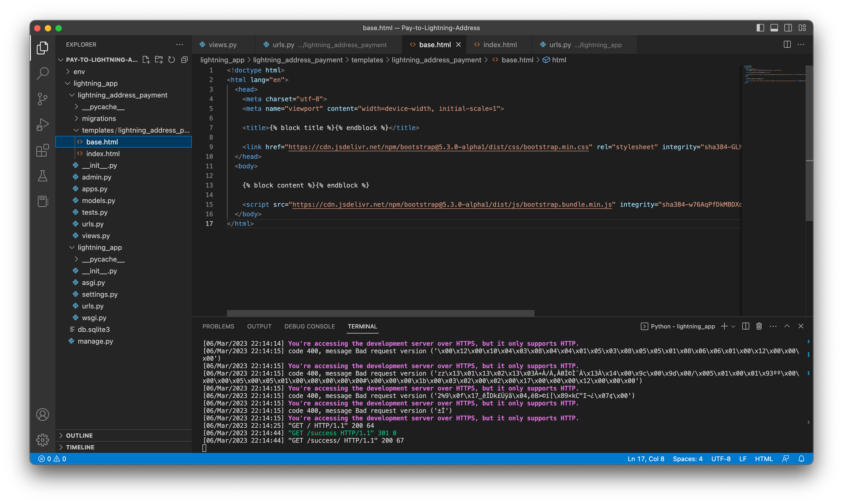
Task: Open the Run and Debug view icon
Action: [x=43, y=125]
